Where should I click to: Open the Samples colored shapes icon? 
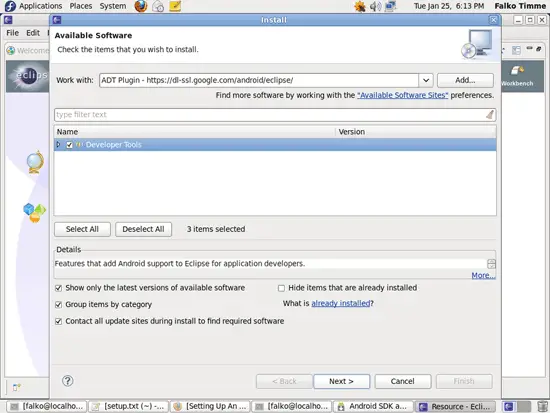click(x=34, y=212)
